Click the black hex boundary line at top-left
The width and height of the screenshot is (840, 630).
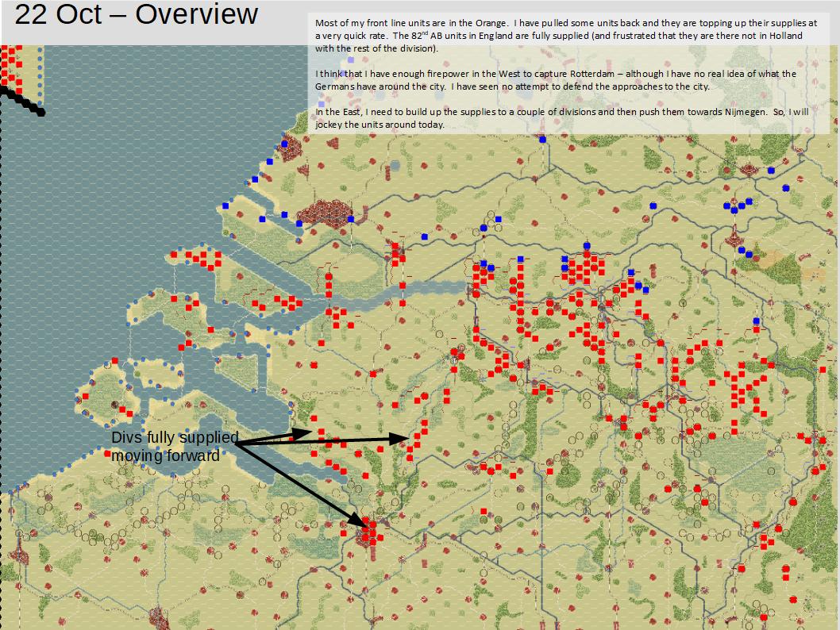click(x=22, y=101)
